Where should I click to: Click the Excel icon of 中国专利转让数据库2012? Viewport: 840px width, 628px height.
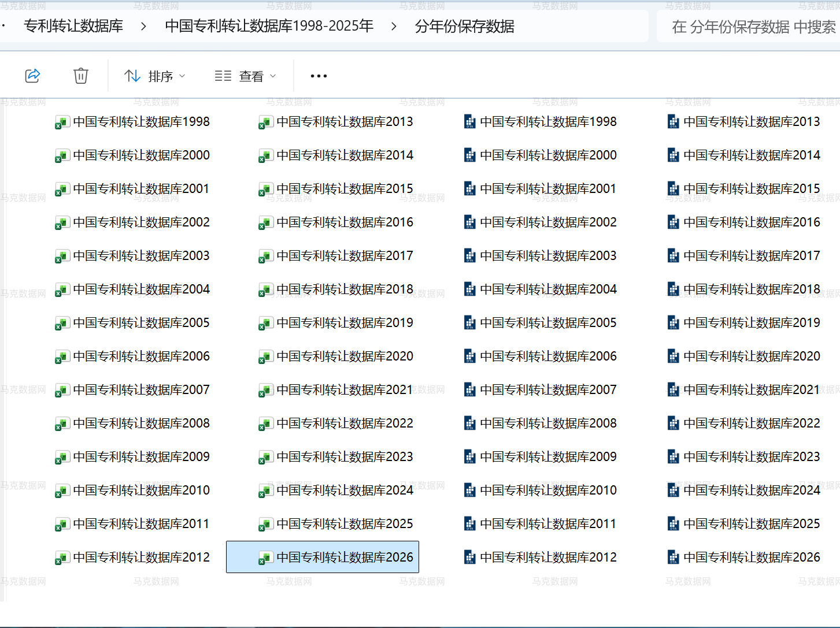(62, 558)
